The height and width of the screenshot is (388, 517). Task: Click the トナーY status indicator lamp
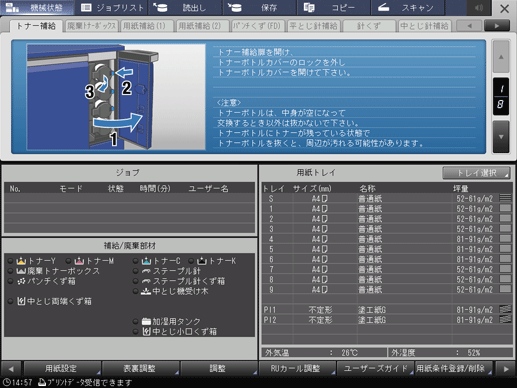click(11, 261)
